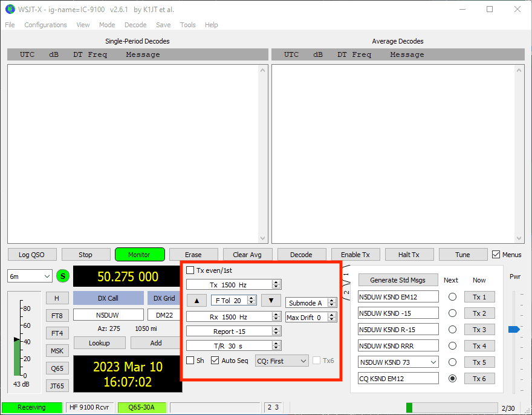
Task: Expand the CQ: First dropdown
Action: point(282,361)
